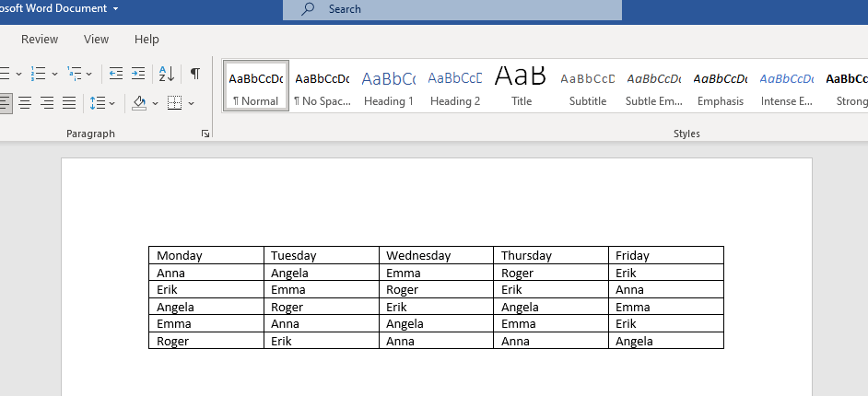Click the Sort A-Z icon

[167, 74]
